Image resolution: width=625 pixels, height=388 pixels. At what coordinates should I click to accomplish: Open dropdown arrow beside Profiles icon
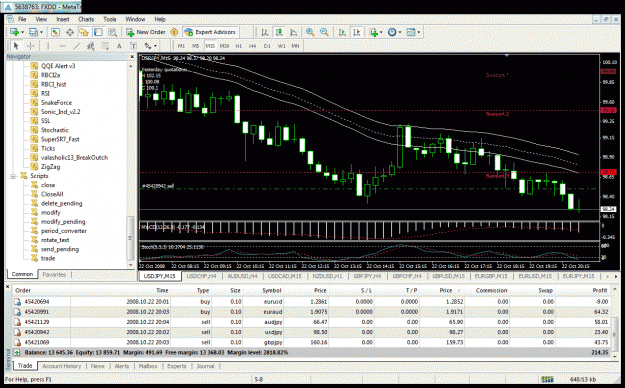(41, 32)
